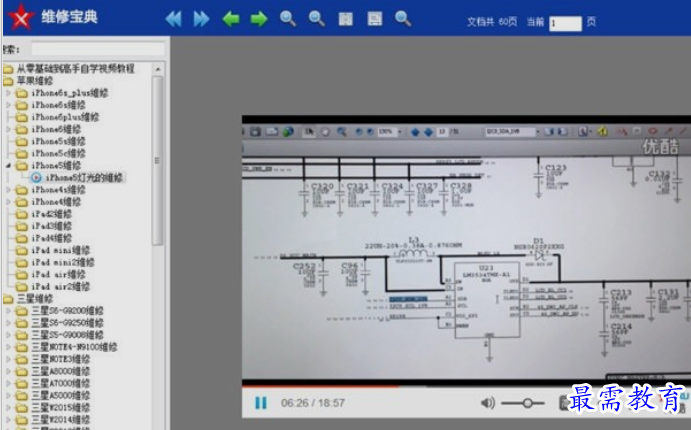The width and height of the screenshot is (691, 430).
Task: Click the 06:26 / 18:57 time display
Action: [x=313, y=403]
